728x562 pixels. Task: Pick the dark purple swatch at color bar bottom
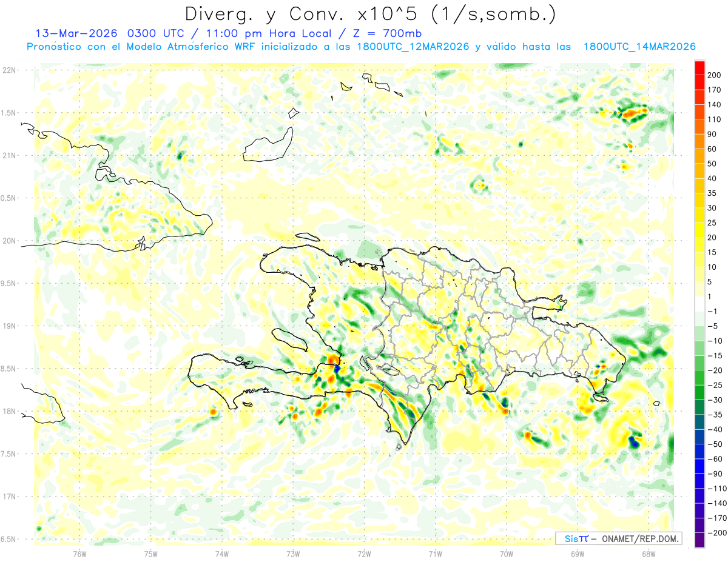[699, 540]
